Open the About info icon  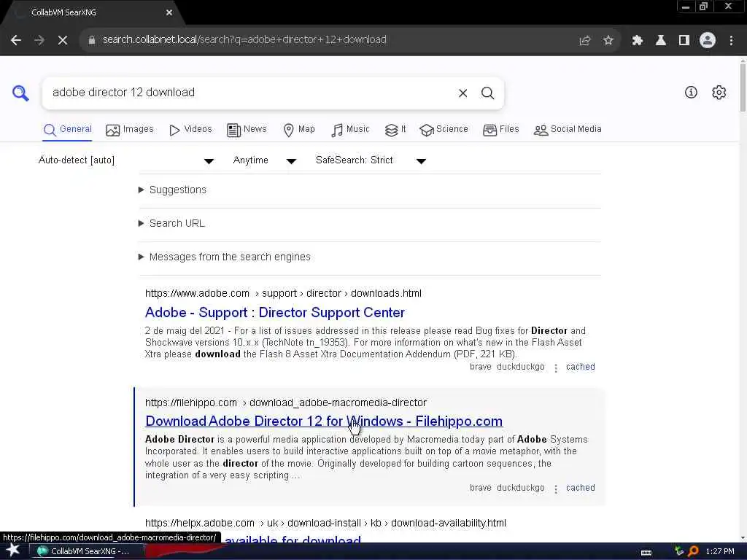pos(691,93)
